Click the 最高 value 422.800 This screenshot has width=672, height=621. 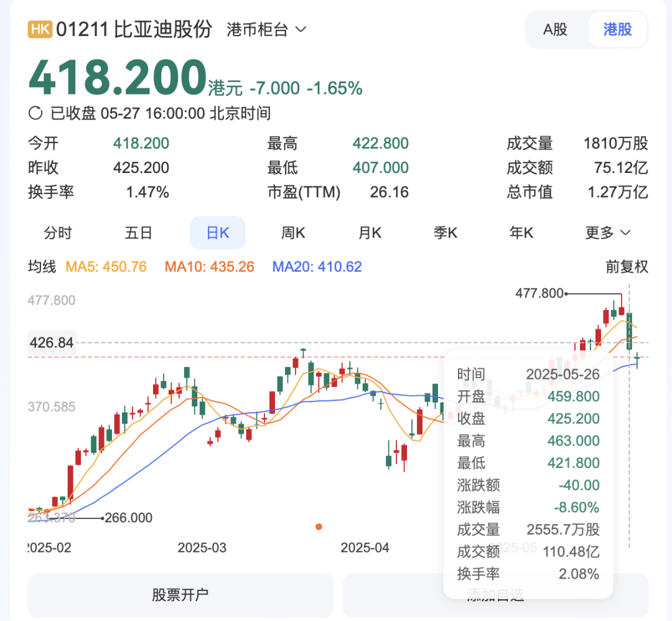381,143
